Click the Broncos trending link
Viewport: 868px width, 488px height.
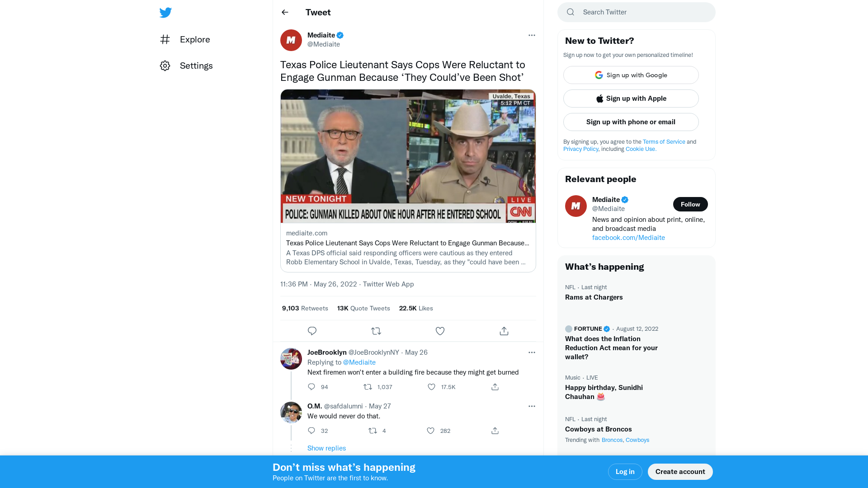tap(612, 440)
